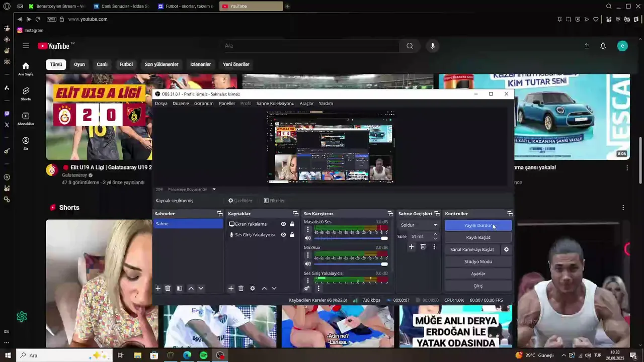Click Sanal Kamerayı Başlat button

pyautogui.click(x=472, y=249)
